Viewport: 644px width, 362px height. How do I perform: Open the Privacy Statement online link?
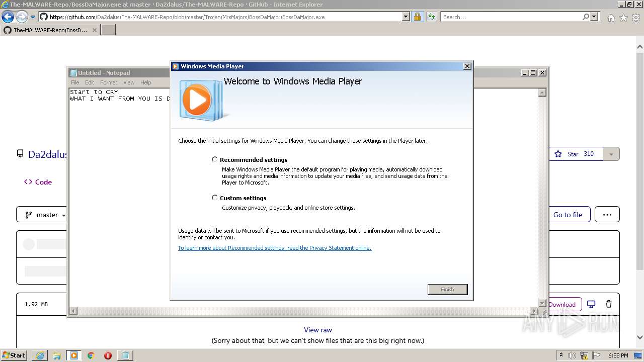[275, 248]
